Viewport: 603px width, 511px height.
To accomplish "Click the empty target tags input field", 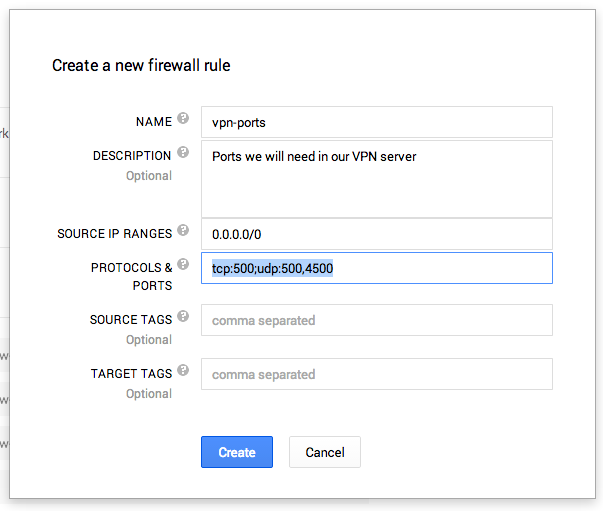I will coord(376,375).
